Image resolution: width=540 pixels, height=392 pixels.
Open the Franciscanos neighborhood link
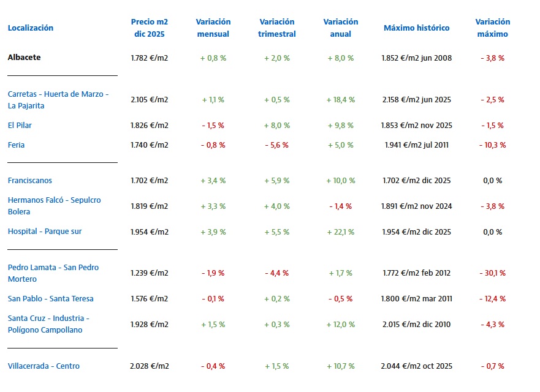tap(30, 181)
